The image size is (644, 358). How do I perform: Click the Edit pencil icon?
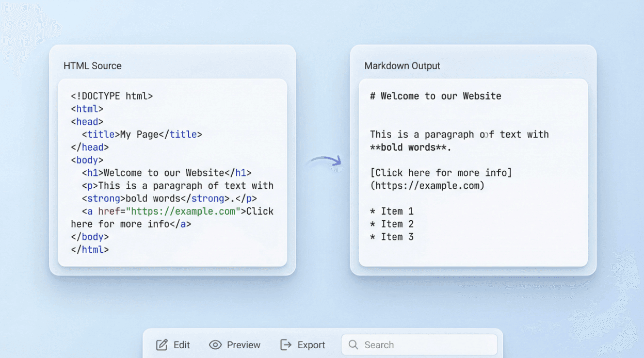pos(162,345)
